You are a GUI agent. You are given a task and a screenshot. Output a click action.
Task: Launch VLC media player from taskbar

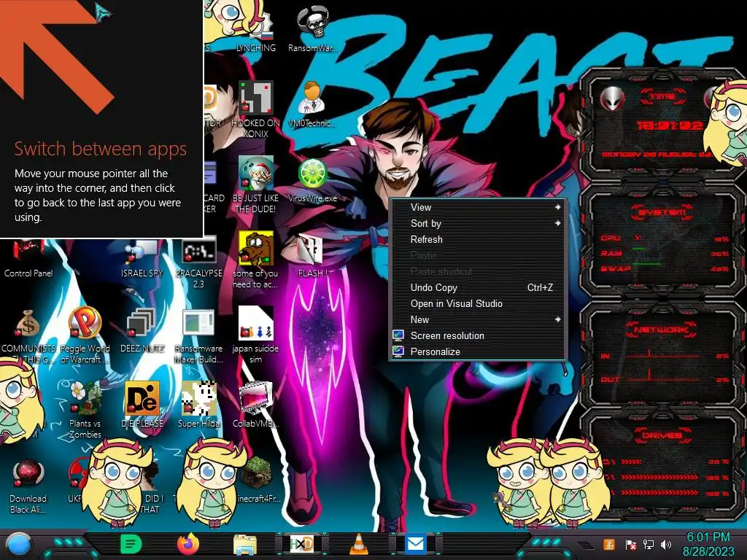tap(359, 544)
